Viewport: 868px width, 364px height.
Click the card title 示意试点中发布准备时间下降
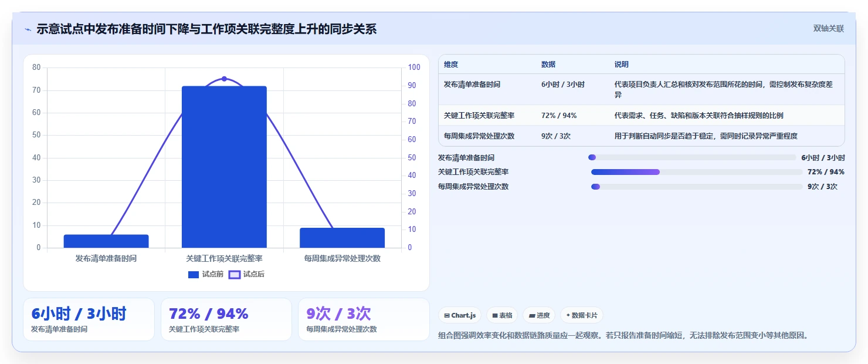(x=206, y=29)
